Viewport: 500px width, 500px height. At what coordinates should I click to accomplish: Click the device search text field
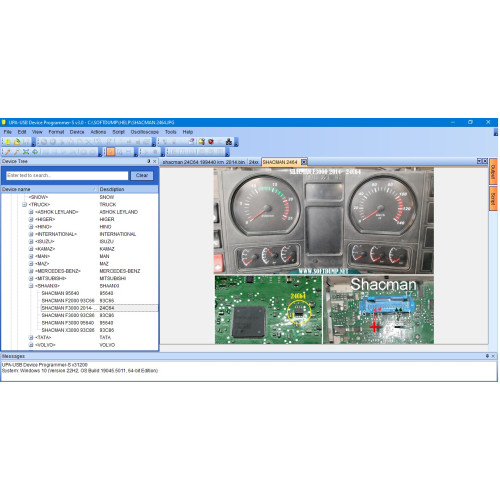click(67, 175)
